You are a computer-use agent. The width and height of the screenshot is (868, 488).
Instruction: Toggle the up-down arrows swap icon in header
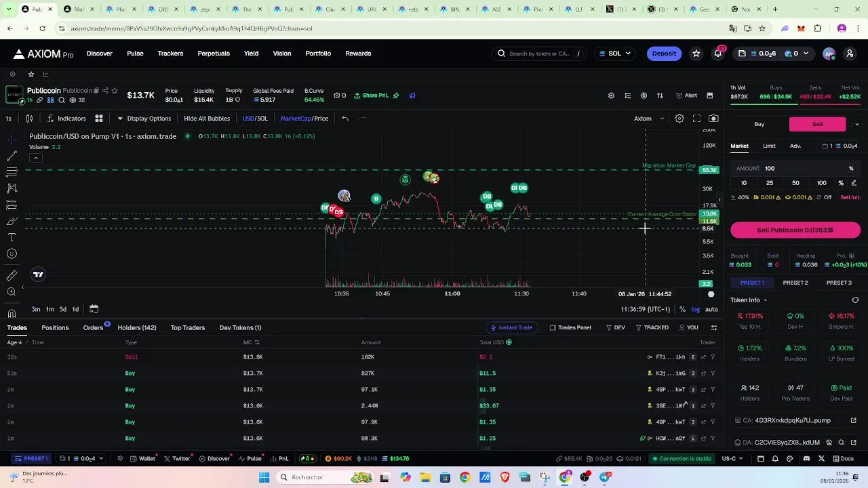click(x=660, y=96)
